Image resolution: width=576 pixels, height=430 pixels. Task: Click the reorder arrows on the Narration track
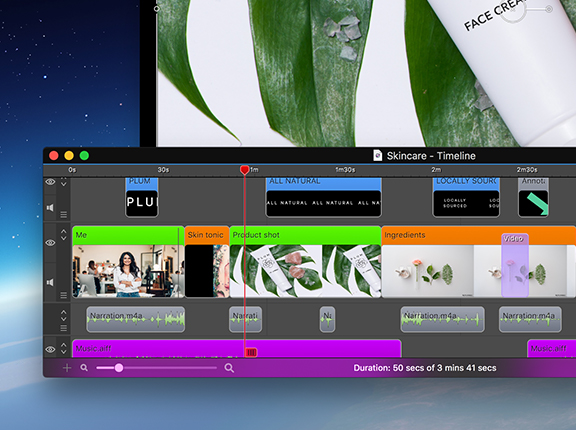point(64,315)
